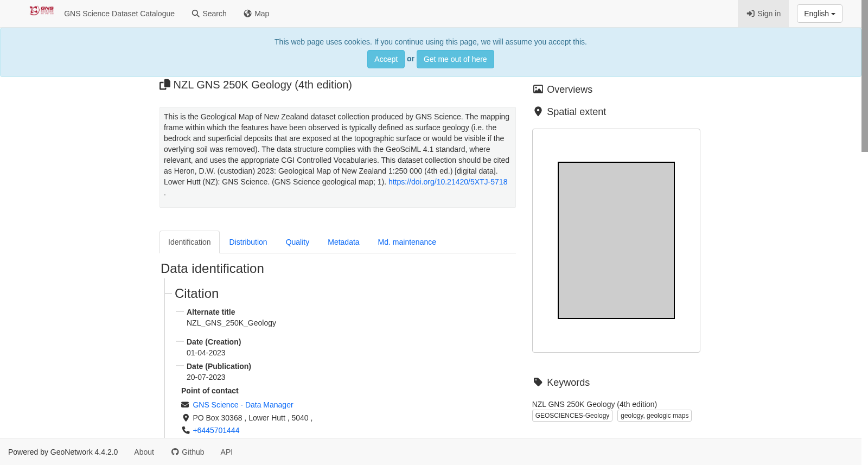
Task: Open the Github link in footer
Action: 188,452
